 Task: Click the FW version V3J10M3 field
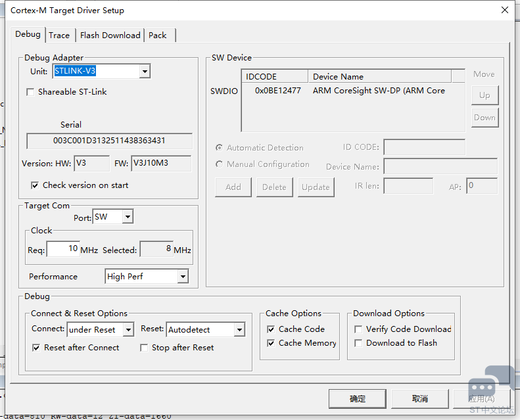click(161, 164)
